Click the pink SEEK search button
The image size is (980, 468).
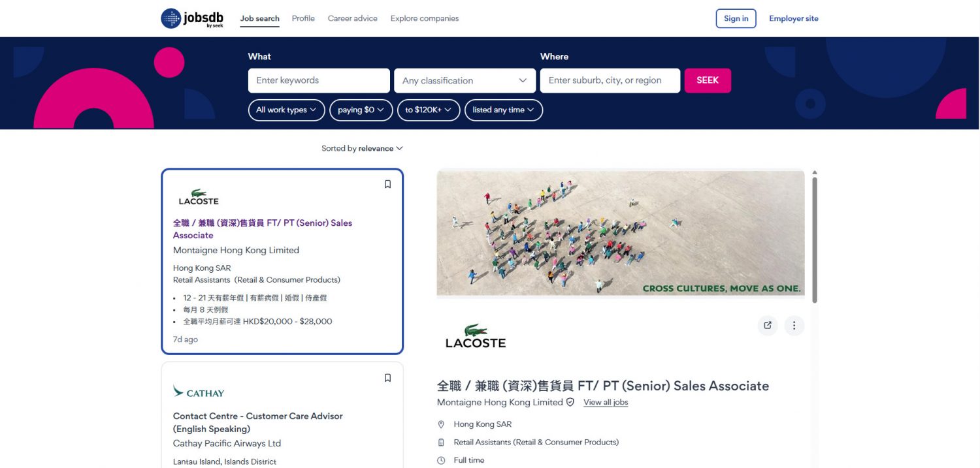click(708, 80)
